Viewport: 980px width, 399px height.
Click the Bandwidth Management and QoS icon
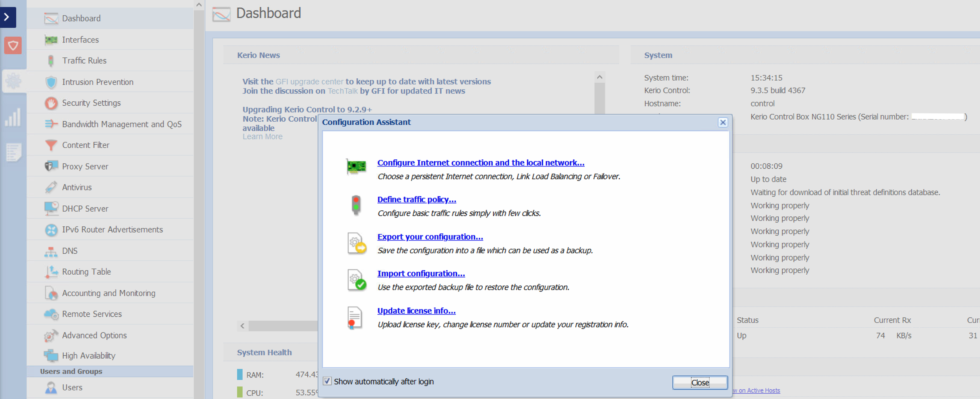pyautogui.click(x=51, y=124)
